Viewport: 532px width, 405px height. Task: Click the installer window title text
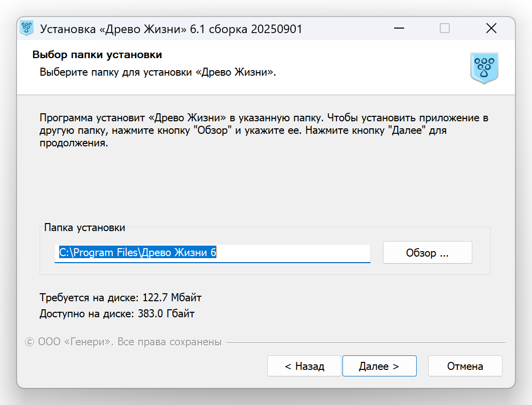(x=171, y=29)
